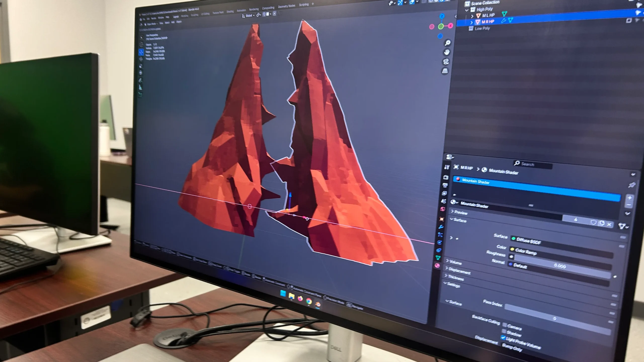The width and height of the screenshot is (644, 362).
Task: Switch to the Compositing workspace tab
Action: point(268,8)
